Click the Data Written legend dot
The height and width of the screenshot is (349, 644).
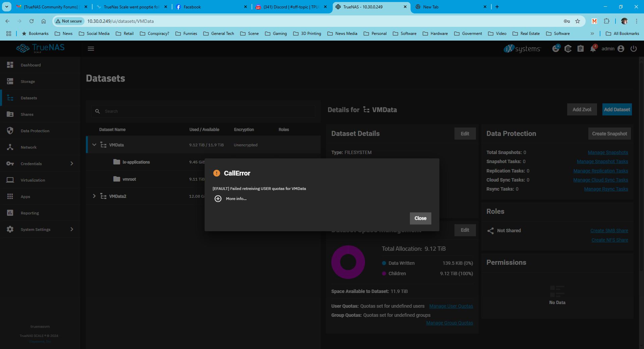pyautogui.click(x=384, y=263)
